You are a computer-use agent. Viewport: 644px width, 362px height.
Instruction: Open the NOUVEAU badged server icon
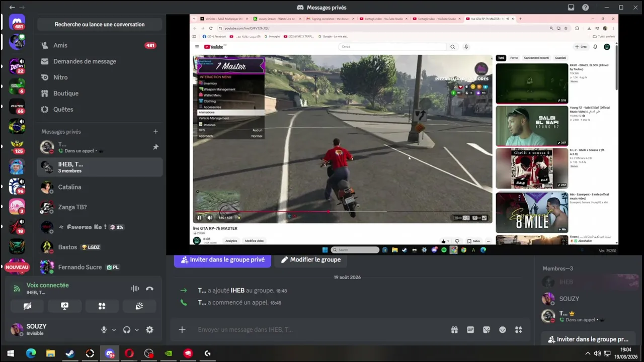[x=17, y=267]
